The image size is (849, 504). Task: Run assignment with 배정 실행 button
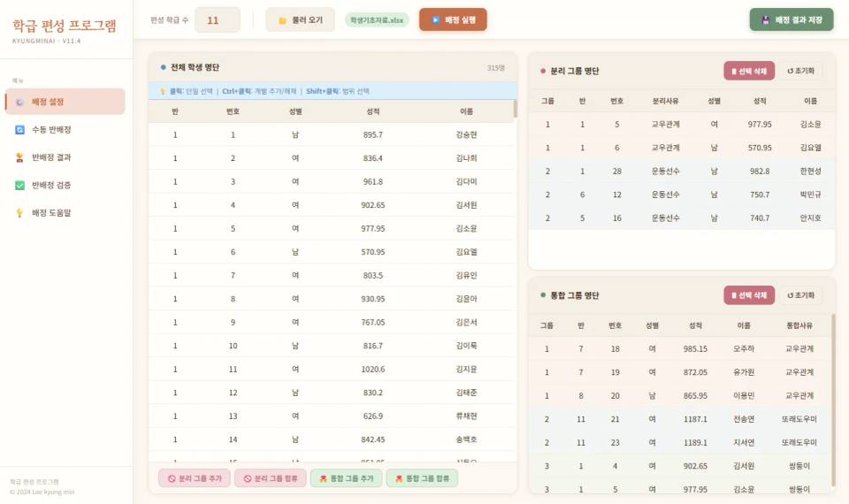(x=453, y=19)
